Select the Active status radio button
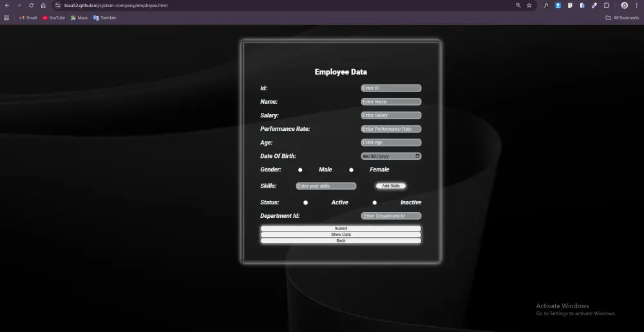The image size is (644, 332). click(x=305, y=202)
